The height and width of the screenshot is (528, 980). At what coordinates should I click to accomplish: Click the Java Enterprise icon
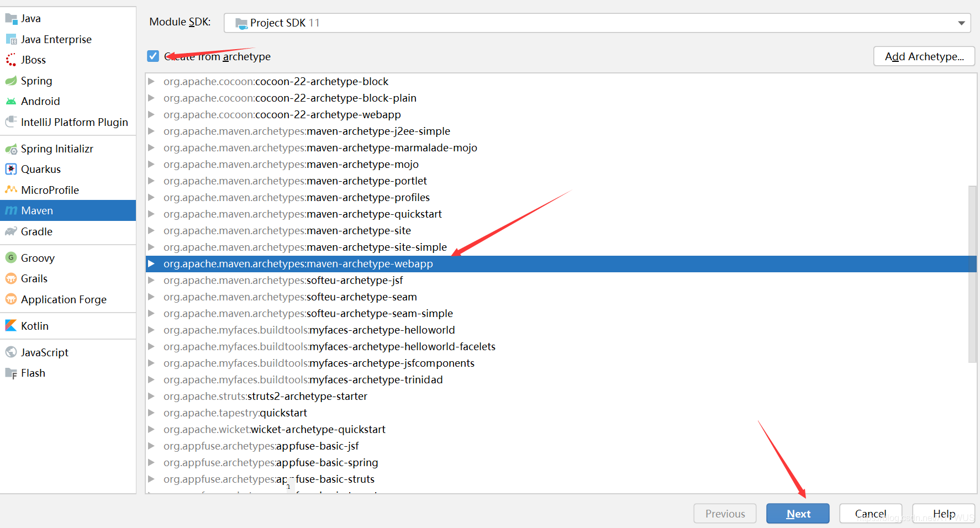[x=11, y=39]
